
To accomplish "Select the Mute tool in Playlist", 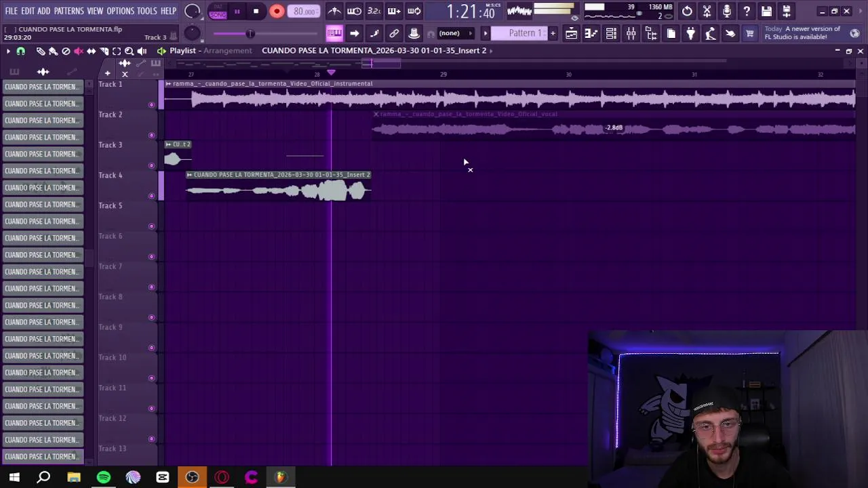I will coord(79,51).
